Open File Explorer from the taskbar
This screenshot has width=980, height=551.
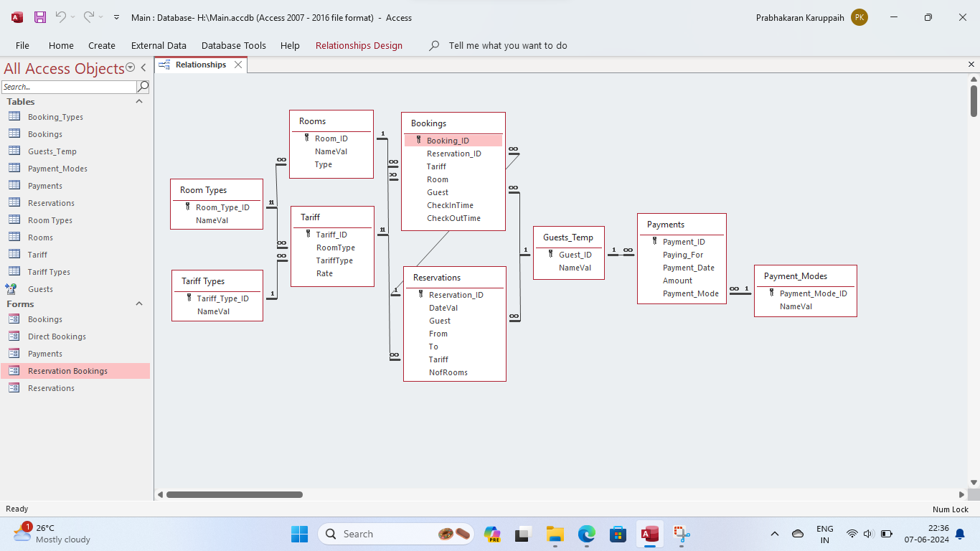coord(555,534)
